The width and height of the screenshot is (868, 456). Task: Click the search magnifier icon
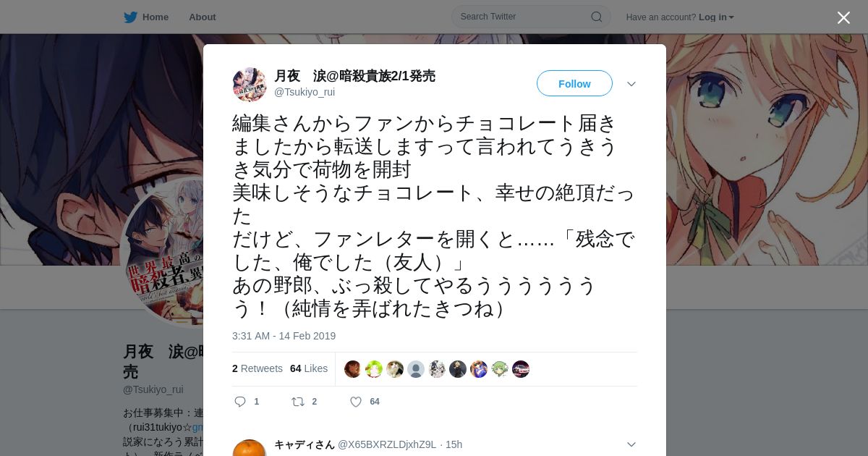coord(596,17)
